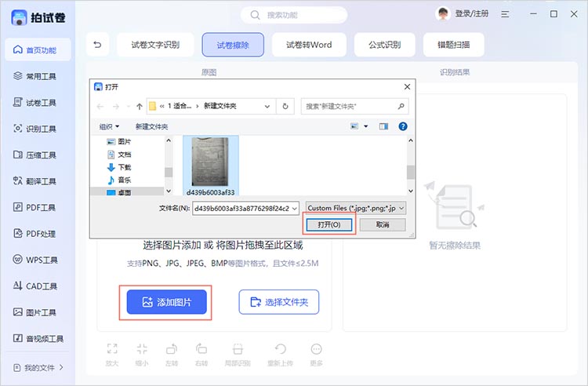Open PDF处理 in the sidebar
This screenshot has width=588, height=386.
pyautogui.click(x=34, y=233)
